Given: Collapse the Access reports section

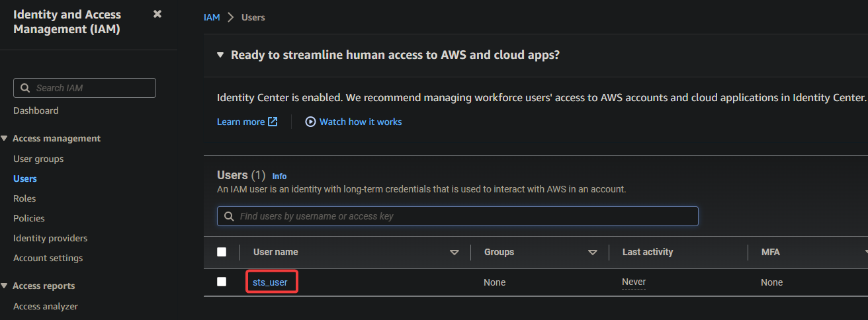Looking at the screenshot, I should (x=5, y=286).
